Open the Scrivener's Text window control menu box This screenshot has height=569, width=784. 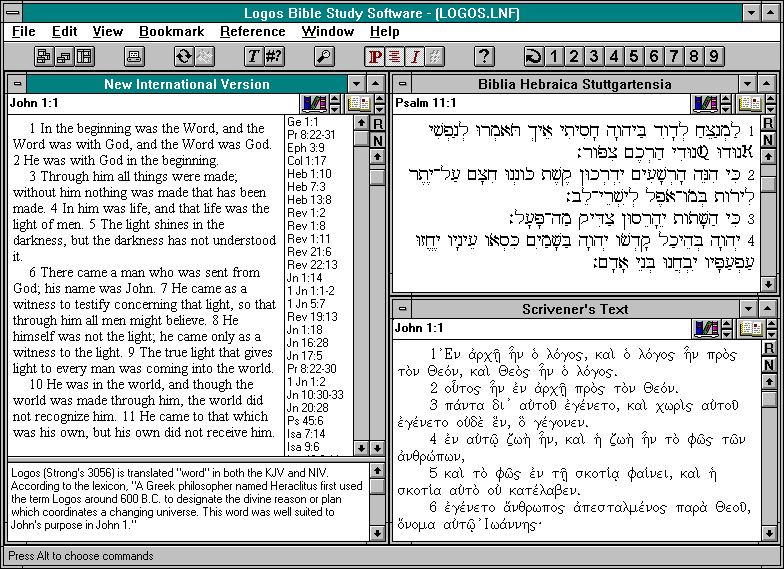coord(402,309)
